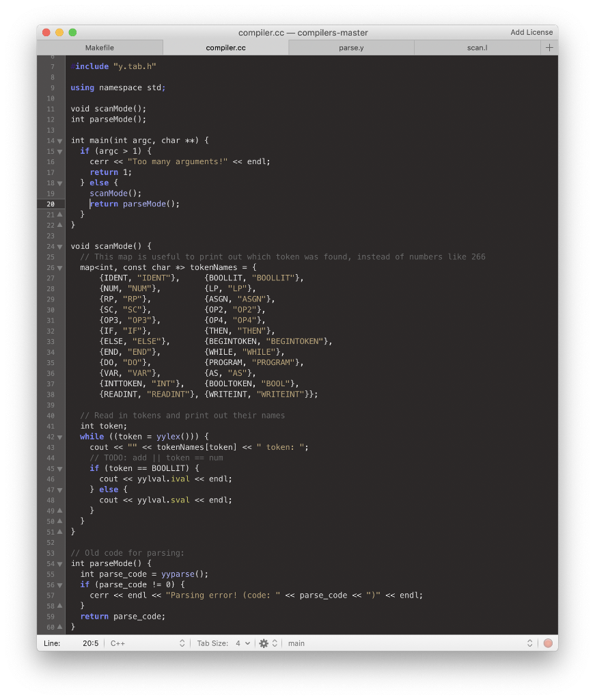Open the symbol list showing main
The width and height of the screenshot is (595, 700).
pos(411,643)
